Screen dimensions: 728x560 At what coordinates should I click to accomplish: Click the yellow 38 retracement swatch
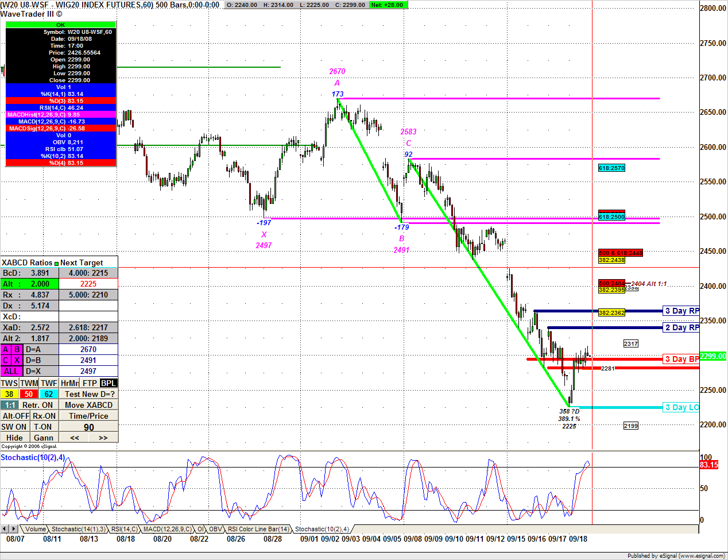point(10,394)
